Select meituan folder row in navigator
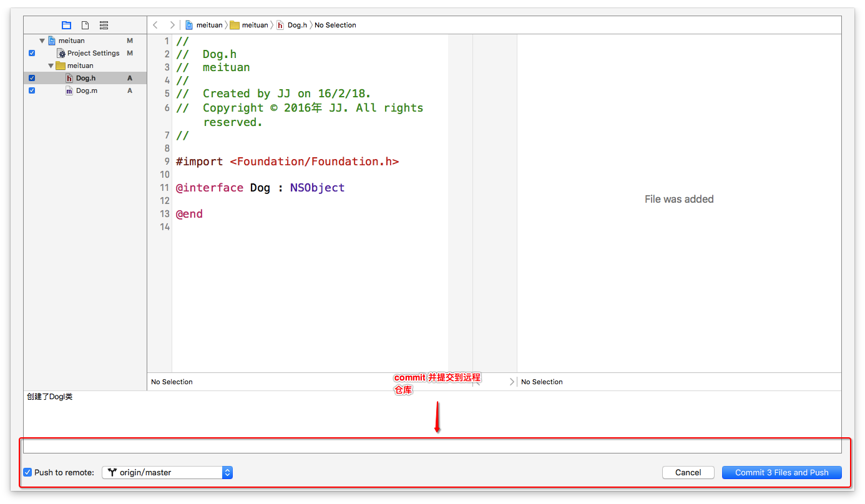865x504 pixels. click(86, 65)
